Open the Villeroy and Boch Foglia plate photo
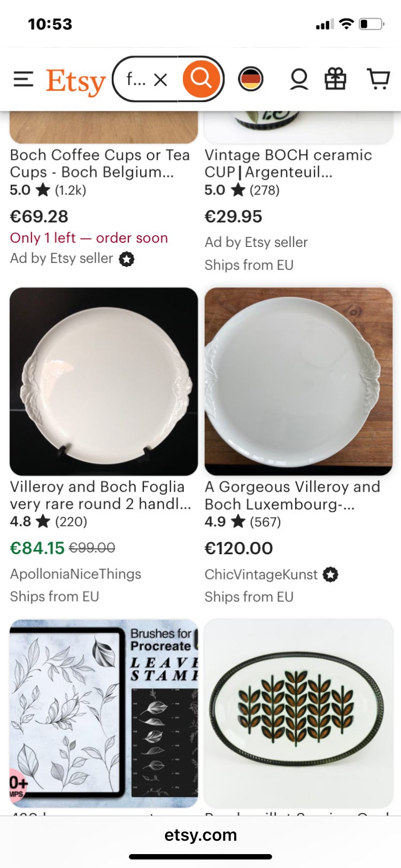This screenshot has height=868, width=401. [104, 381]
